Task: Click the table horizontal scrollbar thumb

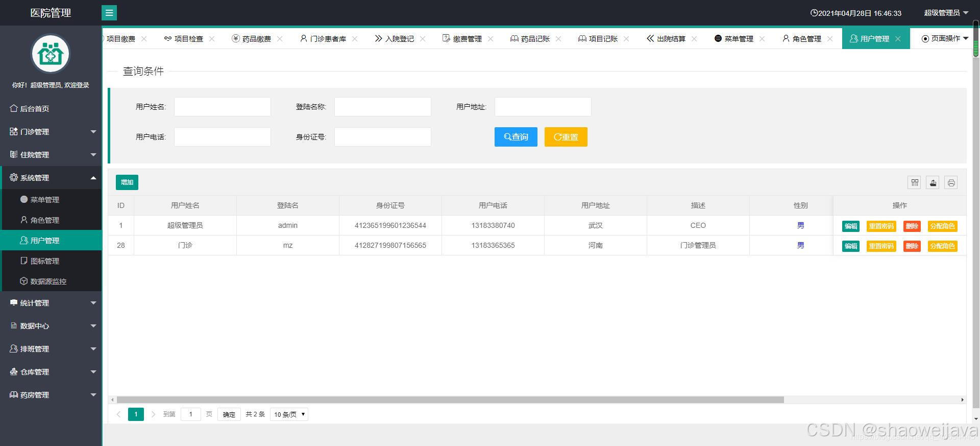Action: [450, 400]
